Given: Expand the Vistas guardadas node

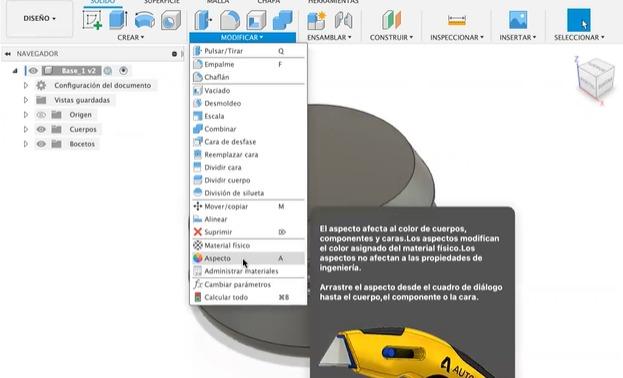Looking at the screenshot, I should [26, 100].
